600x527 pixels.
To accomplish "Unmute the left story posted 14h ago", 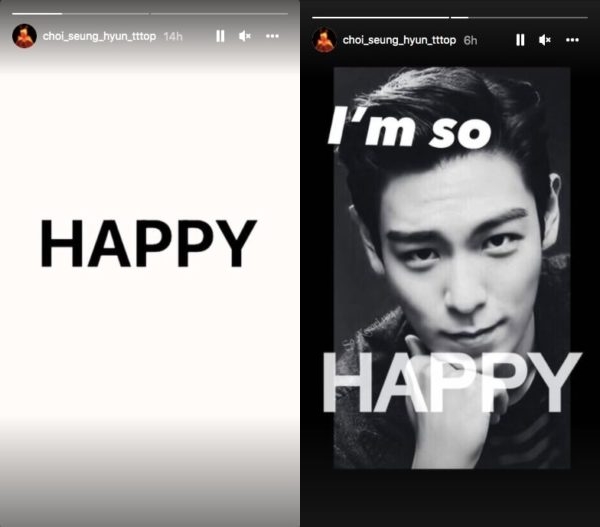I will pyautogui.click(x=245, y=36).
